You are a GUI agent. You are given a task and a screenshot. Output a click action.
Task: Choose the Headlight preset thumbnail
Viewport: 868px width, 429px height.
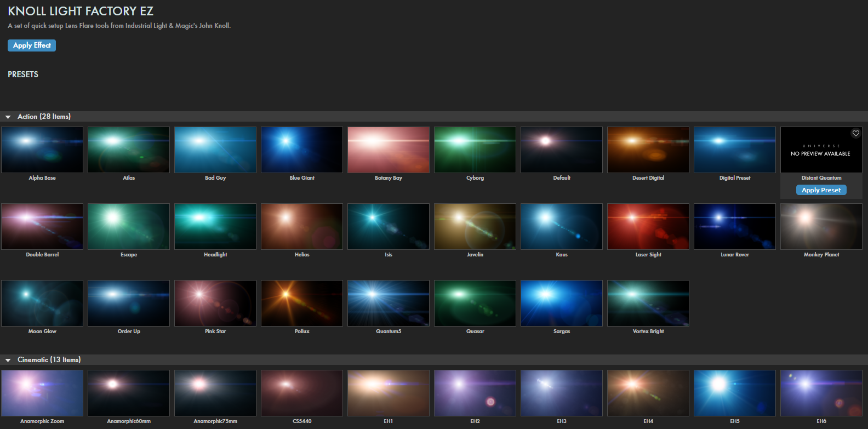click(x=215, y=226)
